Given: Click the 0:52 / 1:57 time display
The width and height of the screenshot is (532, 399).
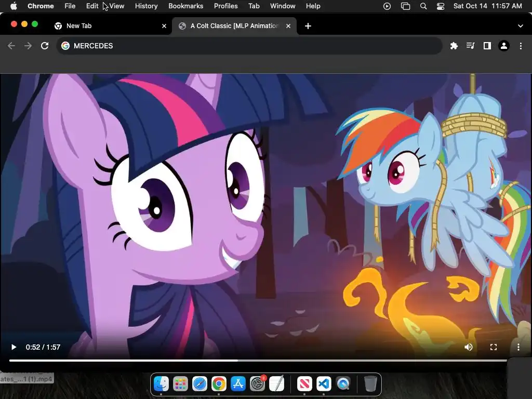Looking at the screenshot, I should pyautogui.click(x=43, y=347).
